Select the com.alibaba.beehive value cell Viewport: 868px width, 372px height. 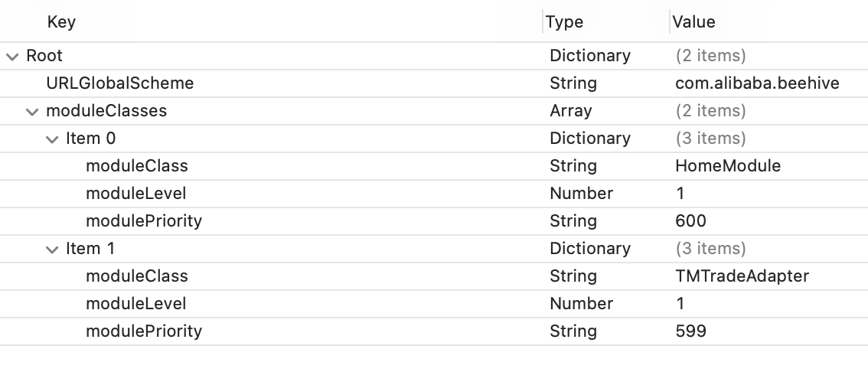point(757,83)
